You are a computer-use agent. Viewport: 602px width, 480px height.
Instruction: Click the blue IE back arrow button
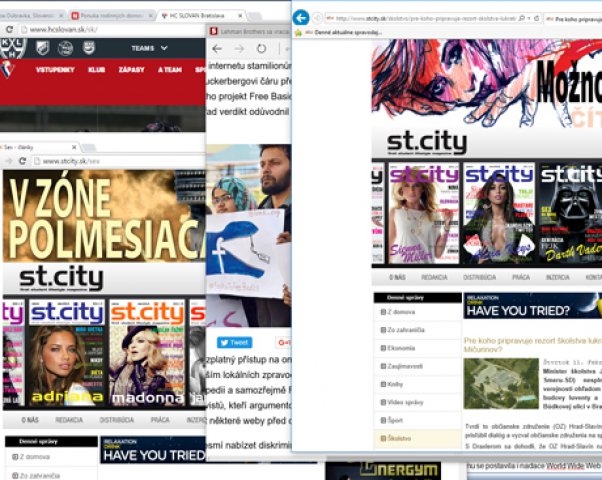pos(301,18)
